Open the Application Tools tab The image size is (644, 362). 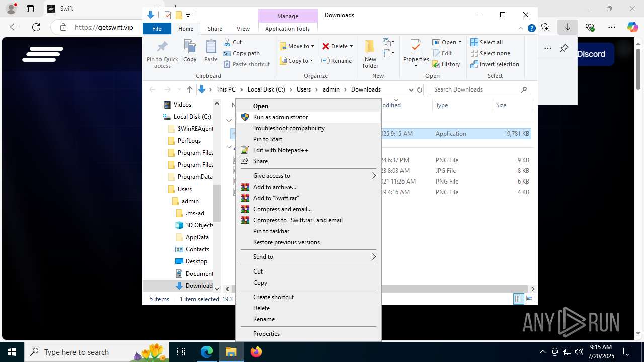coord(287,29)
